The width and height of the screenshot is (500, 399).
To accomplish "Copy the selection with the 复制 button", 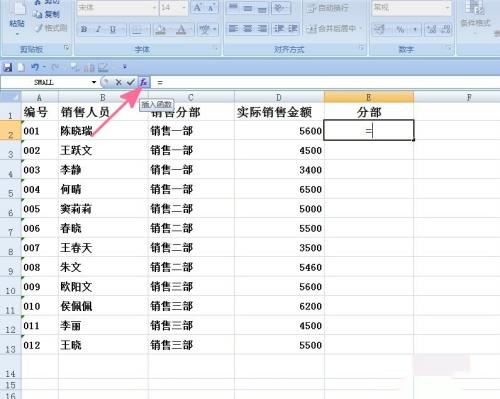I will pyautogui.click(x=47, y=14).
